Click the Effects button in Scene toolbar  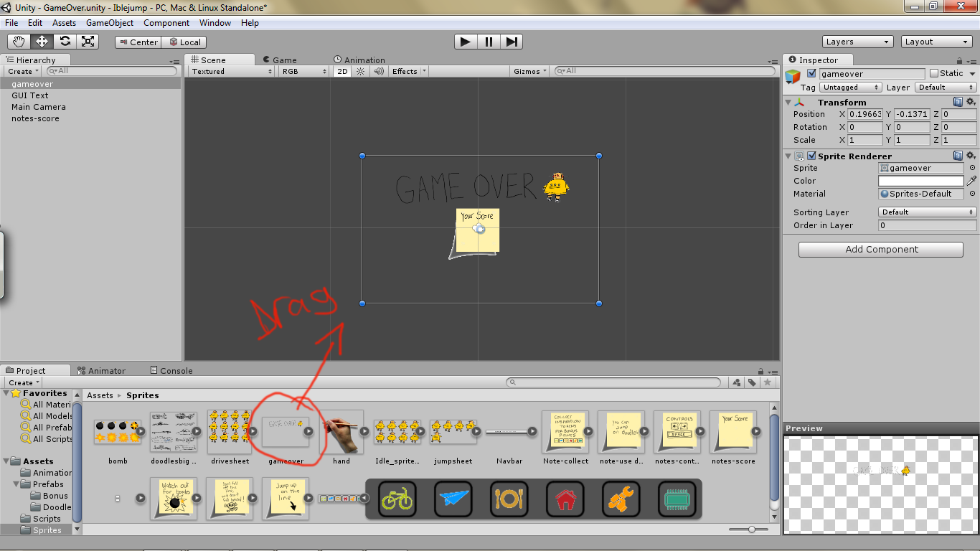coord(409,71)
